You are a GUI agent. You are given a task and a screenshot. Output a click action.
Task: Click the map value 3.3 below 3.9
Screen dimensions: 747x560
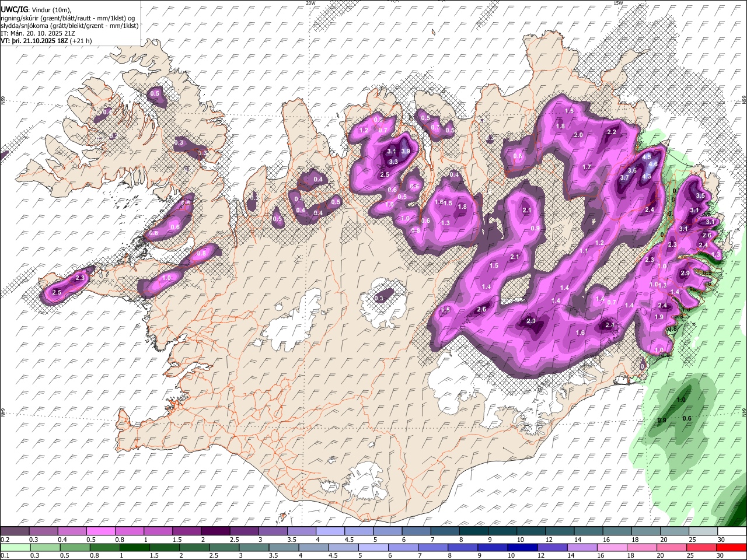pos(393,162)
